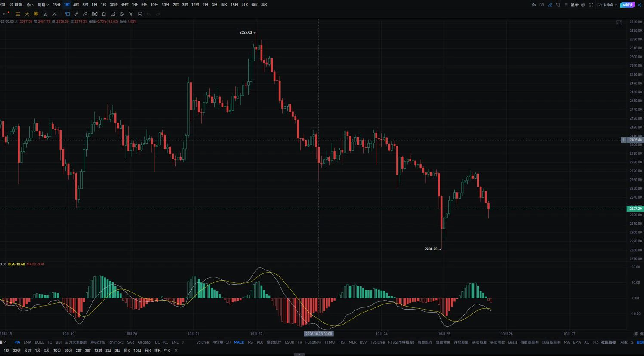Open the 显示 display options

point(575,5)
